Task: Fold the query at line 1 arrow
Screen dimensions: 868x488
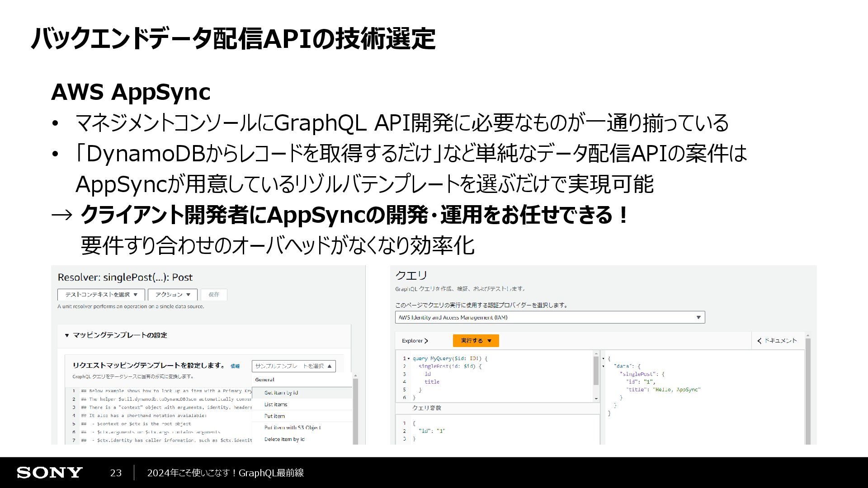Action: [x=409, y=358]
